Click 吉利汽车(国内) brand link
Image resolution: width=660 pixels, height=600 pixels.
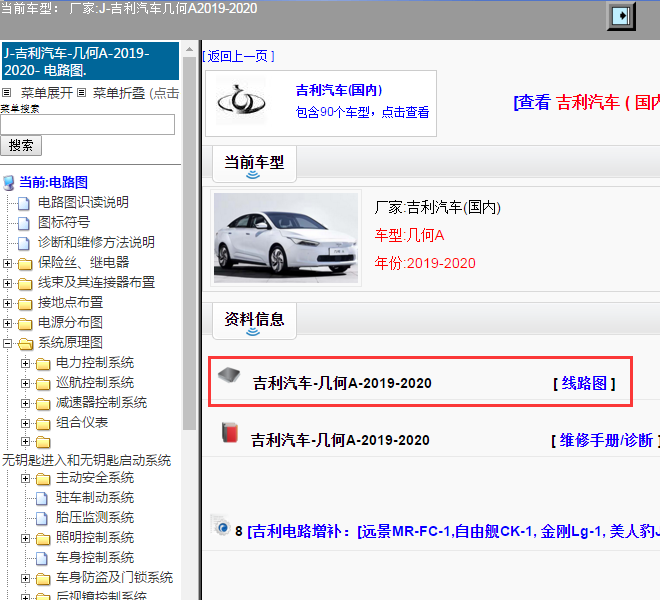339,90
